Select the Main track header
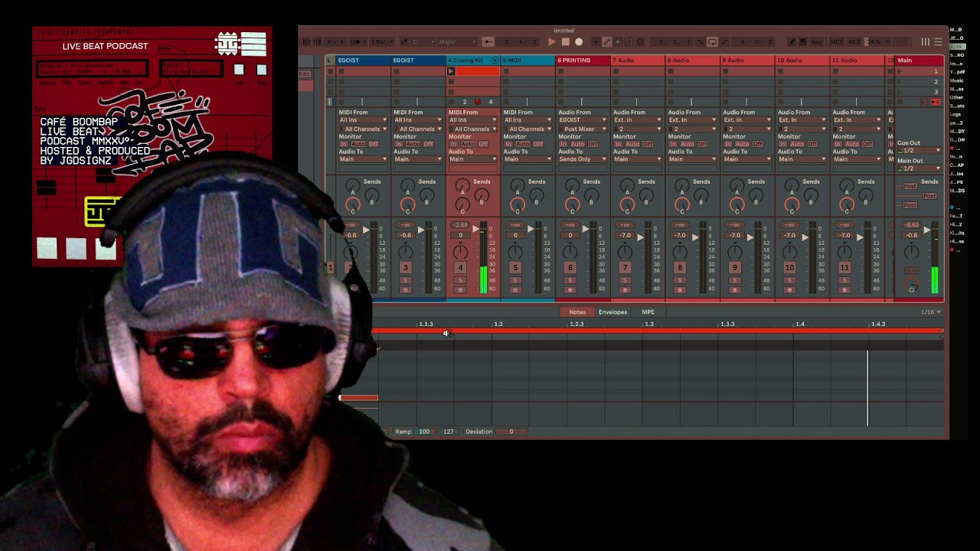This screenshot has height=551, width=980. [x=920, y=60]
